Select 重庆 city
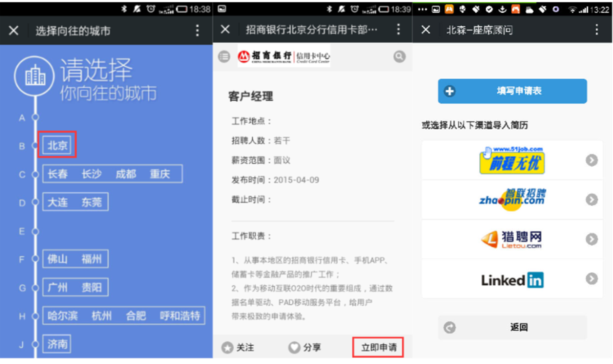613x364 pixels. point(160,174)
